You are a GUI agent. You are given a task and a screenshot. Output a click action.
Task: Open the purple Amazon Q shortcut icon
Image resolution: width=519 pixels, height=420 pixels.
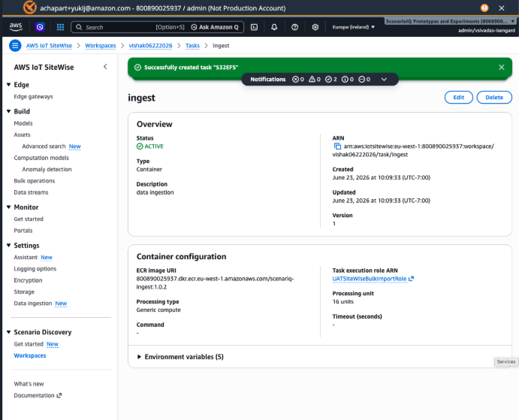40,27
